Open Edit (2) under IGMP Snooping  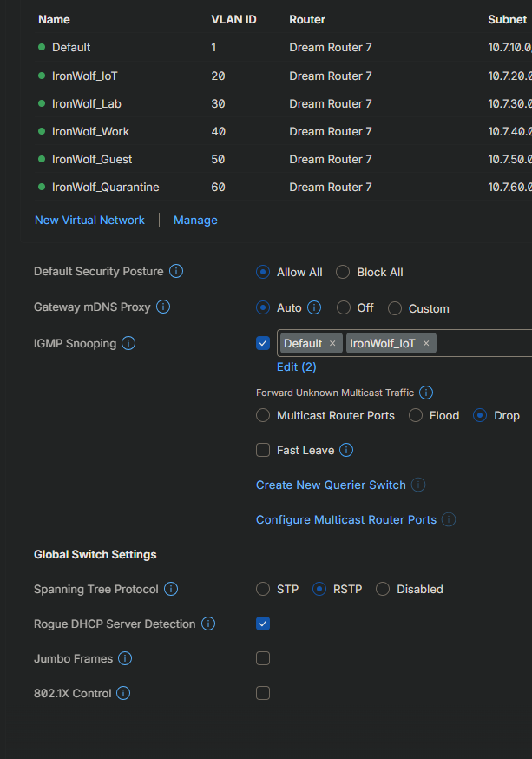pyautogui.click(x=296, y=366)
